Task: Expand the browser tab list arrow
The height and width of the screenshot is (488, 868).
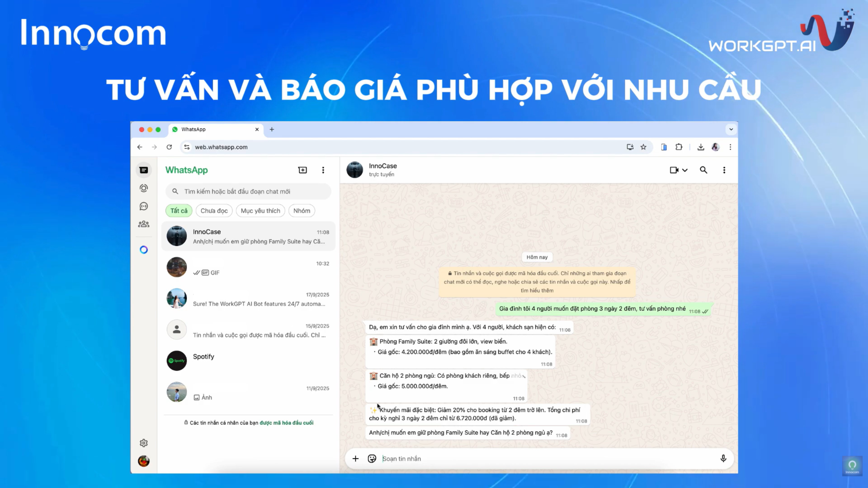Action: (731, 129)
